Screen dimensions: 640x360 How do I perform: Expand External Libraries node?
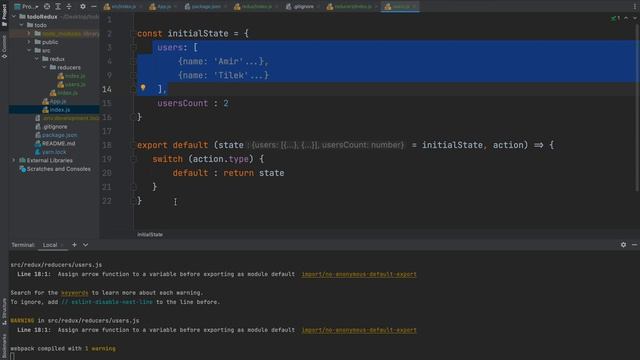point(14,160)
